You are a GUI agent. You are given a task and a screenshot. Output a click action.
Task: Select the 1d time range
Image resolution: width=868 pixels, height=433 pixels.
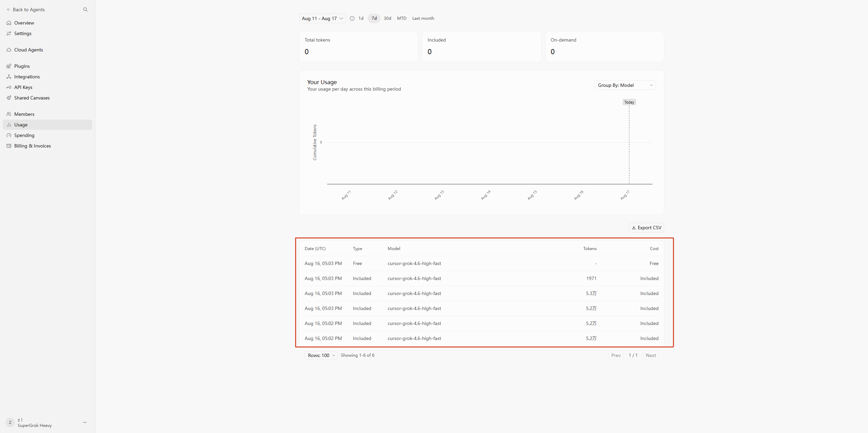(x=361, y=18)
